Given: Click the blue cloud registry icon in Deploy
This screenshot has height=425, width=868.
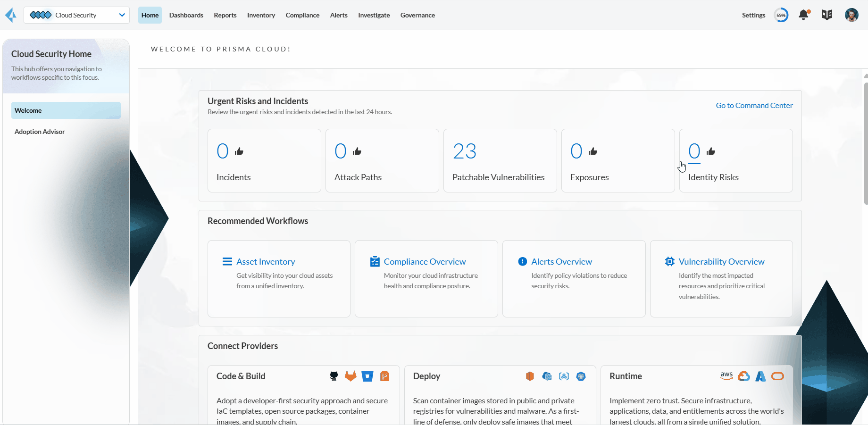Looking at the screenshot, I should [547, 376].
